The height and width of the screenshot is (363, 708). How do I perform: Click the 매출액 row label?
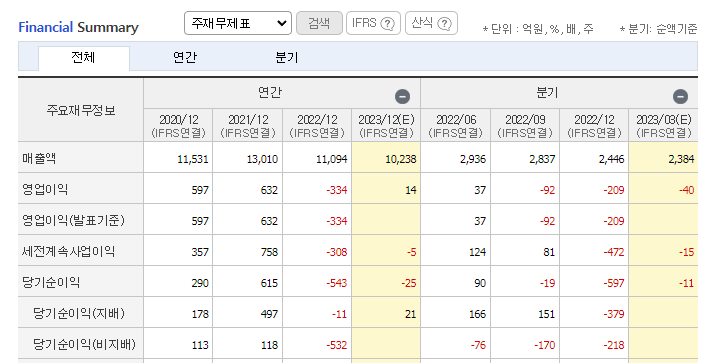coord(39,158)
